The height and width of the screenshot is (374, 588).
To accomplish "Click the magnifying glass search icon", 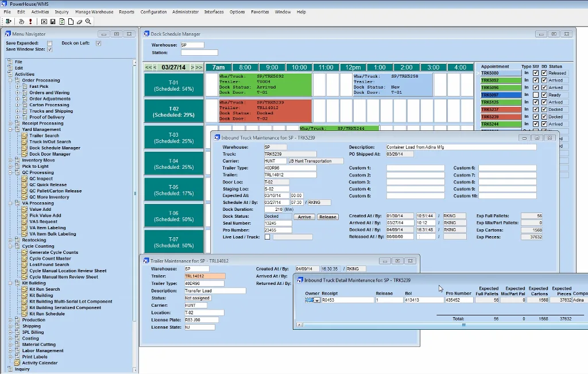I will 88,22.
